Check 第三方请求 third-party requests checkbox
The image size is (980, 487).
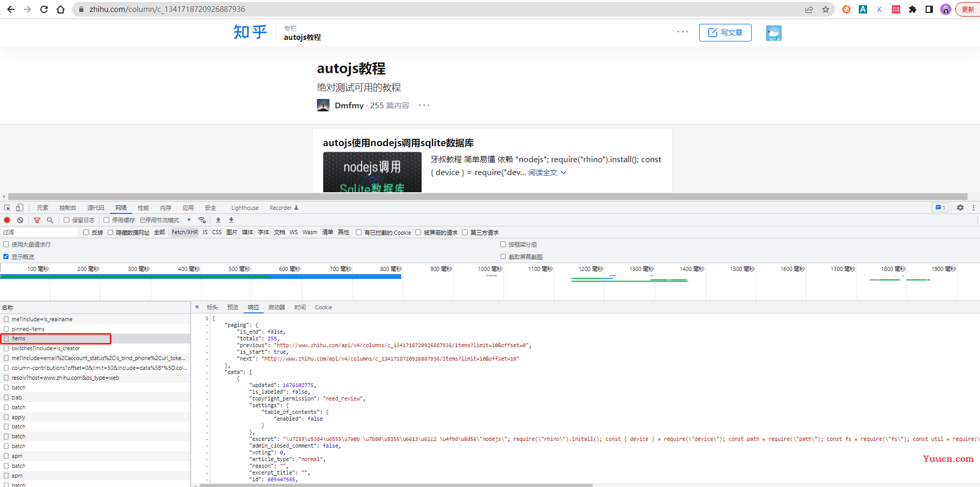pos(465,233)
